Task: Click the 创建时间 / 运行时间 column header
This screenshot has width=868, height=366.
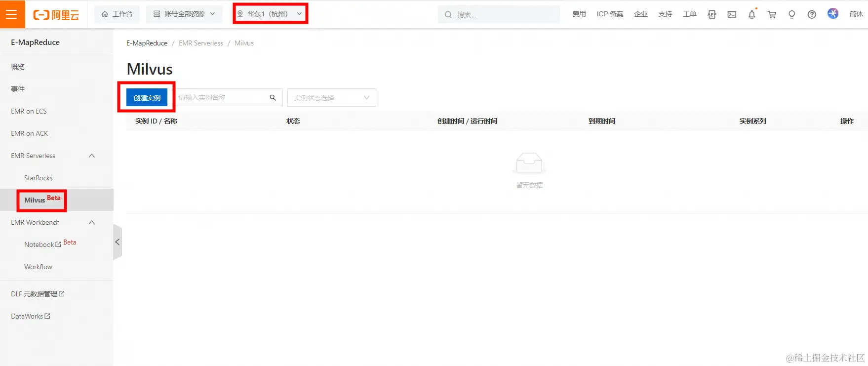Action: [467, 121]
